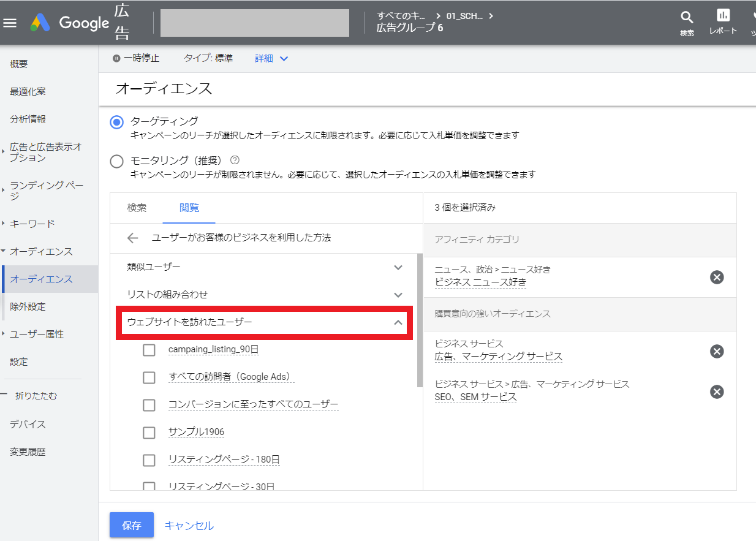Click the audience list scrollbar

(x=420, y=319)
